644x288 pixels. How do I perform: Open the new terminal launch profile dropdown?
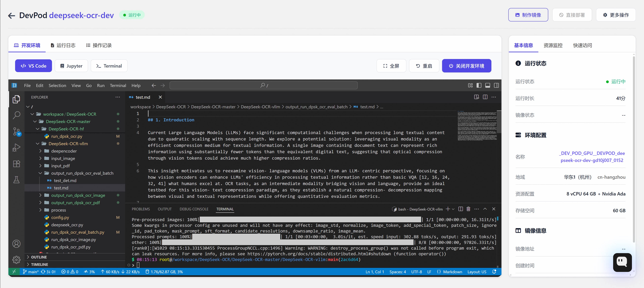coord(453,209)
